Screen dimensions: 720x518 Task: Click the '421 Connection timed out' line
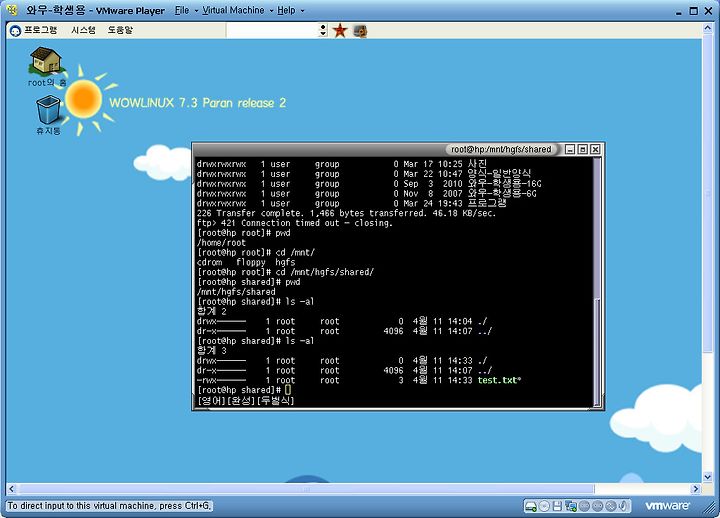295,223
